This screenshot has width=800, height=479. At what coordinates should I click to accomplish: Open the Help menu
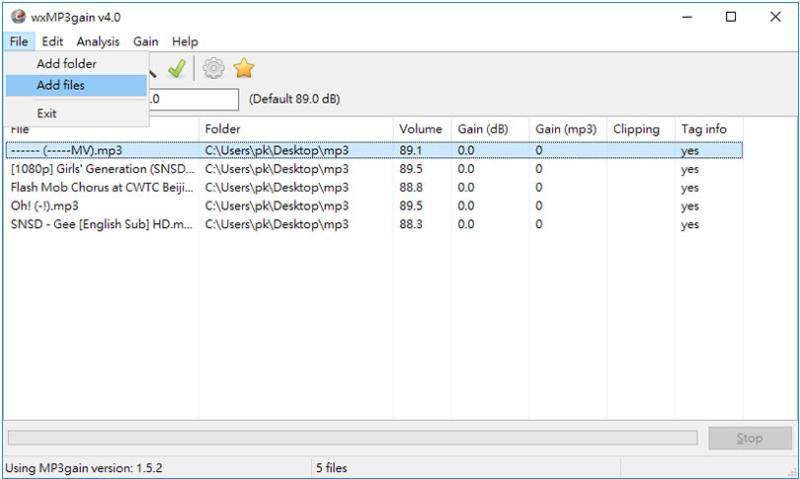pos(185,41)
